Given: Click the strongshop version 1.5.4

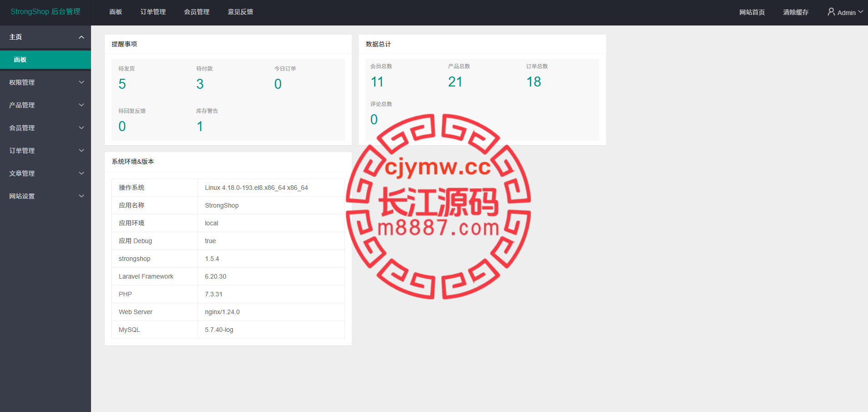Looking at the screenshot, I should [x=212, y=259].
